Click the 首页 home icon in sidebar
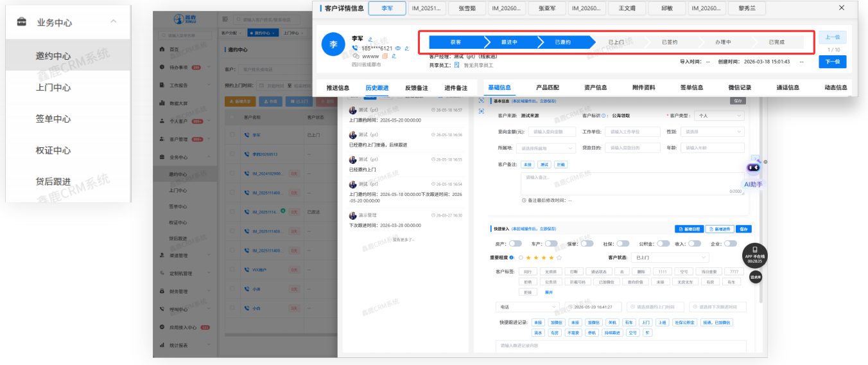 point(162,49)
